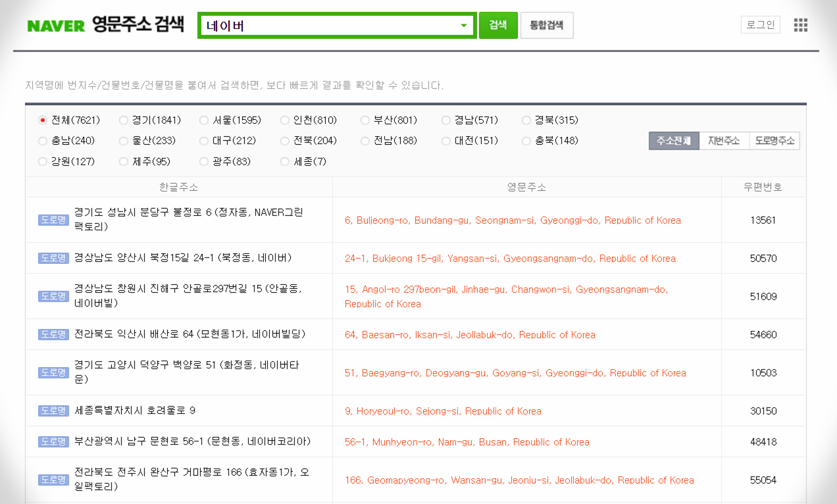
Task: Select the 서울(1595) region filter
Action: (x=204, y=120)
